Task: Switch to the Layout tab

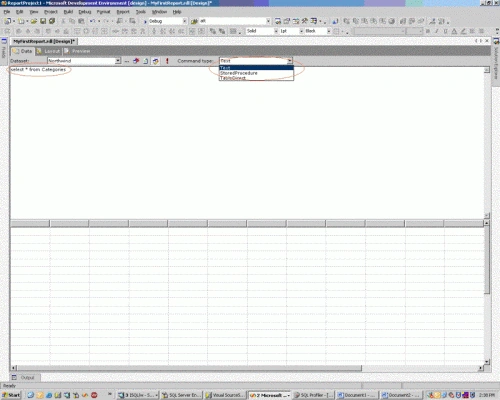Action: tap(49, 51)
